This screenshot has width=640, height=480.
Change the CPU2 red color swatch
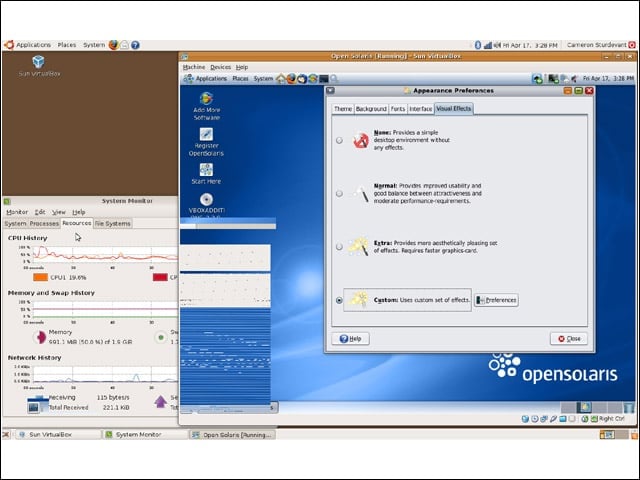(160, 278)
